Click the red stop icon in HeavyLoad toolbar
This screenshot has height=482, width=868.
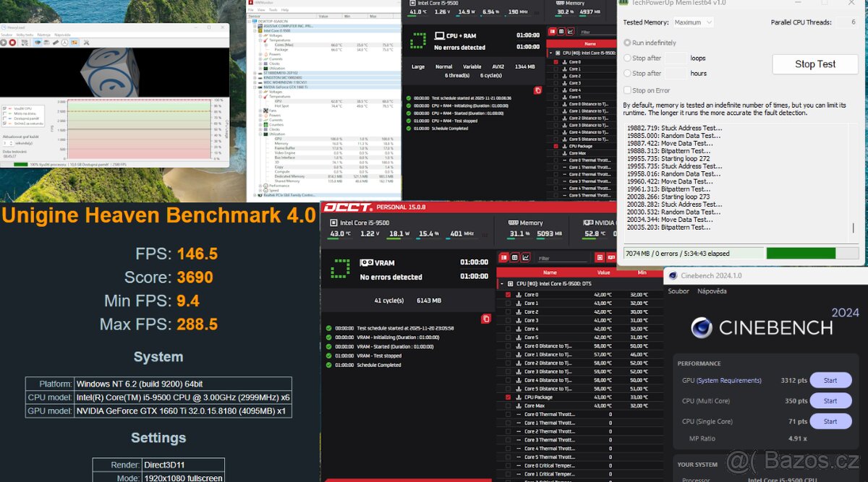click(14, 43)
